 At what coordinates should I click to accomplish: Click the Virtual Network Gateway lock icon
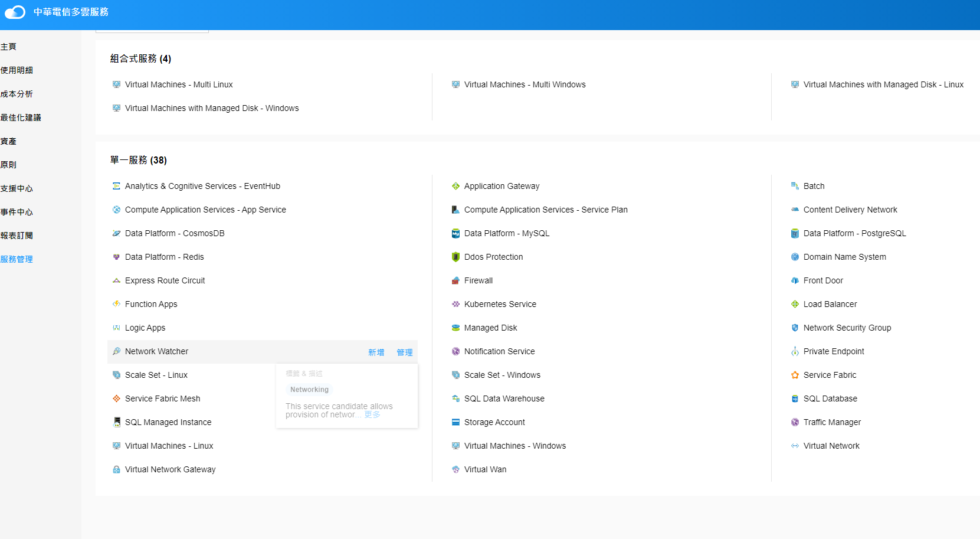(x=116, y=469)
